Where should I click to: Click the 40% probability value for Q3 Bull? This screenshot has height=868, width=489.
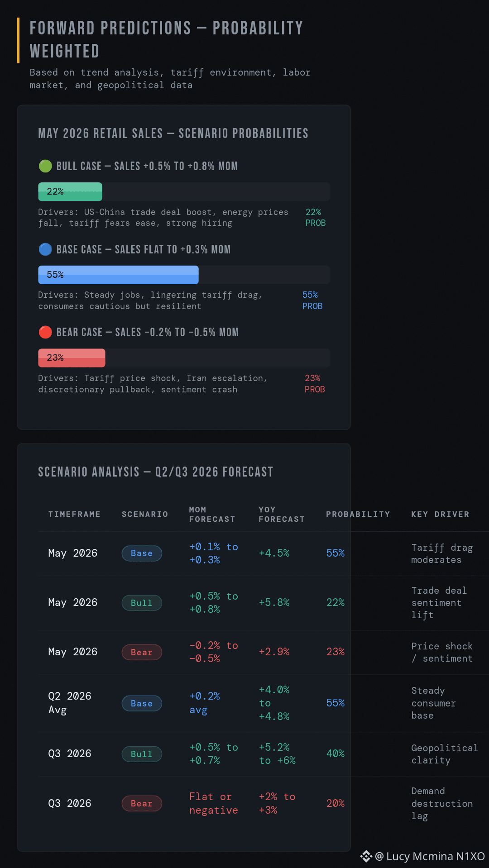coord(336,754)
